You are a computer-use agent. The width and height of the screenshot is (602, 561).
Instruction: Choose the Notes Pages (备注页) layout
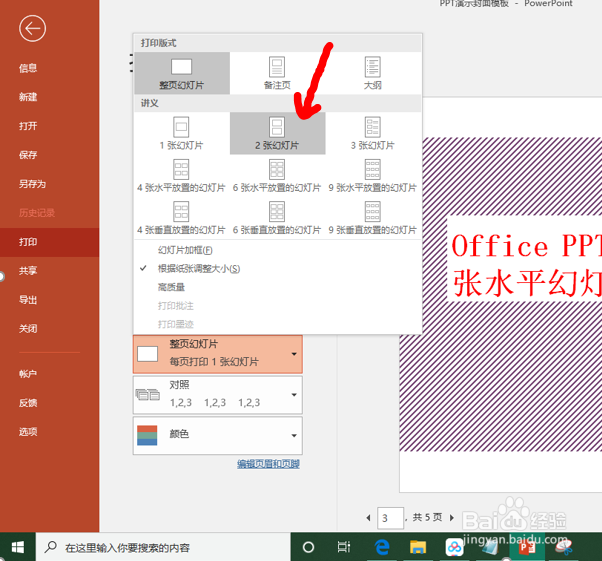(277, 73)
